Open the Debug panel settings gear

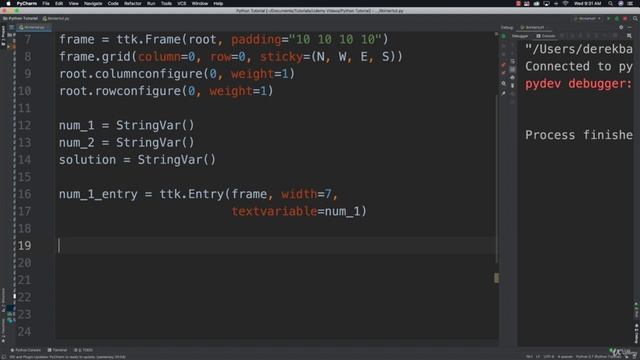(x=621, y=27)
